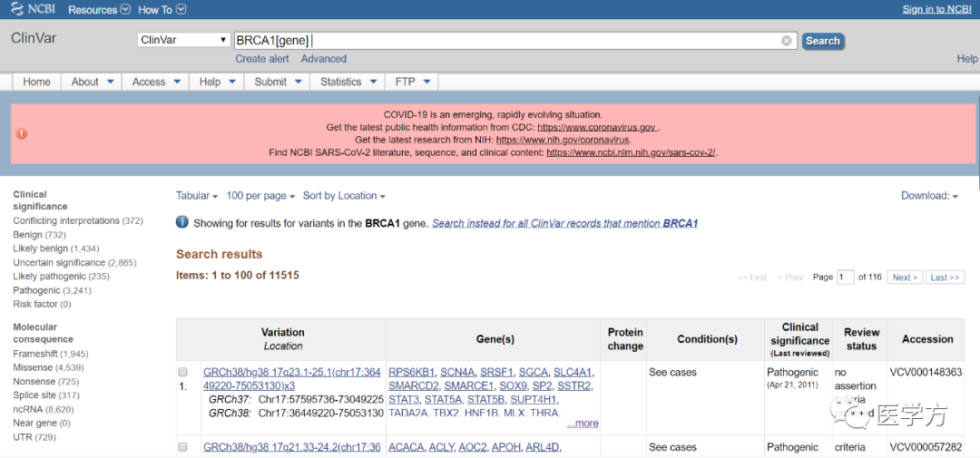The width and height of the screenshot is (980, 458).
Task: Open the NCBI sars-cov-2 link
Action: pyautogui.click(x=631, y=152)
